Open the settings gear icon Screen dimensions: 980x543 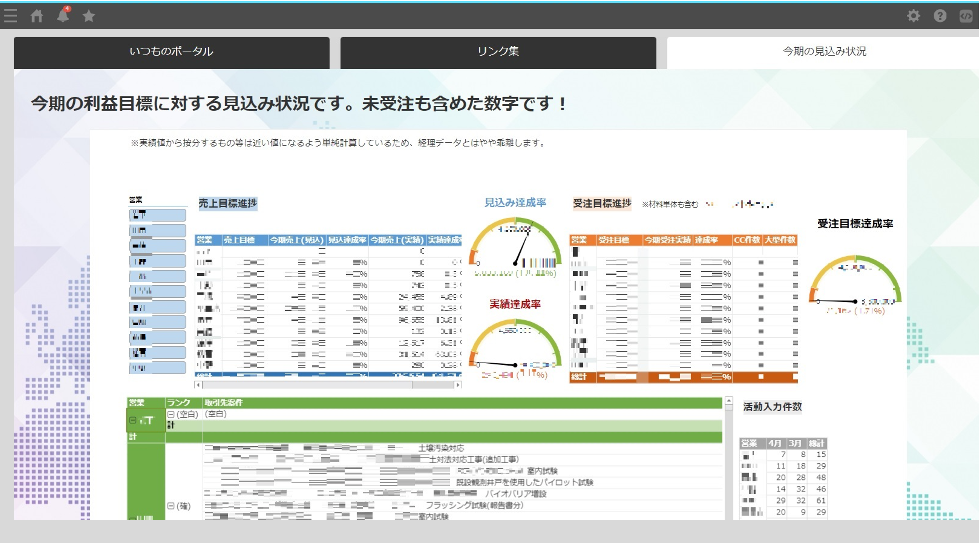click(x=913, y=16)
